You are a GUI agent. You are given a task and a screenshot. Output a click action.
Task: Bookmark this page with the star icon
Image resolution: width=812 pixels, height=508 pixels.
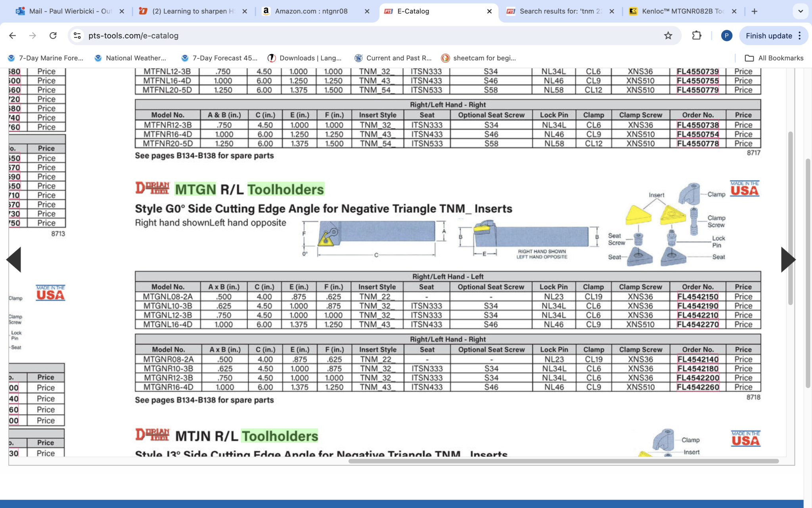[x=668, y=36]
